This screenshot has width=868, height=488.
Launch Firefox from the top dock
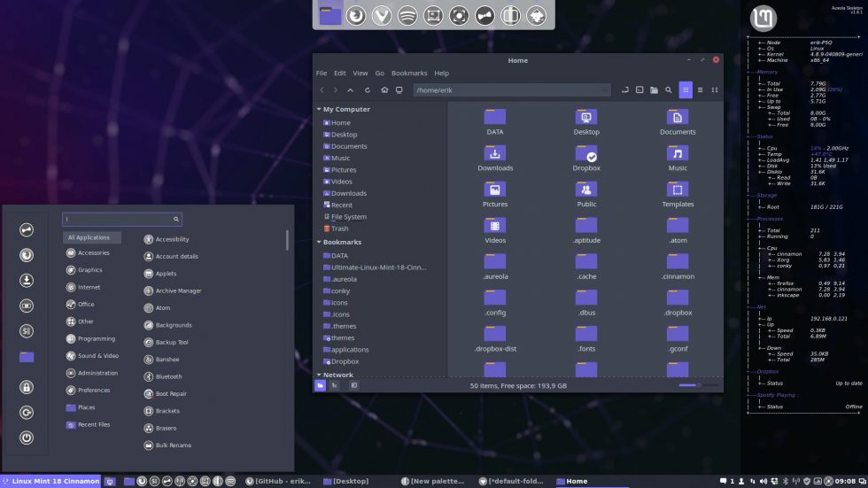(x=356, y=15)
